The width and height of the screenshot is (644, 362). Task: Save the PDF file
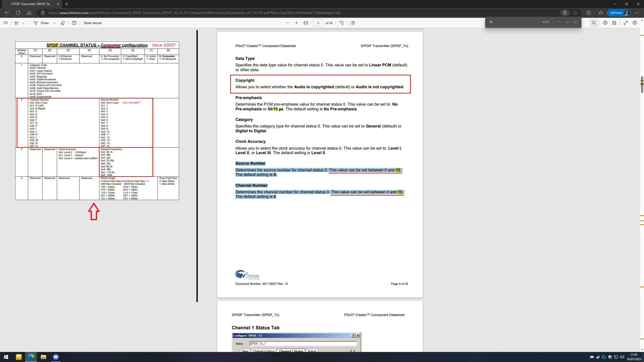614,23
